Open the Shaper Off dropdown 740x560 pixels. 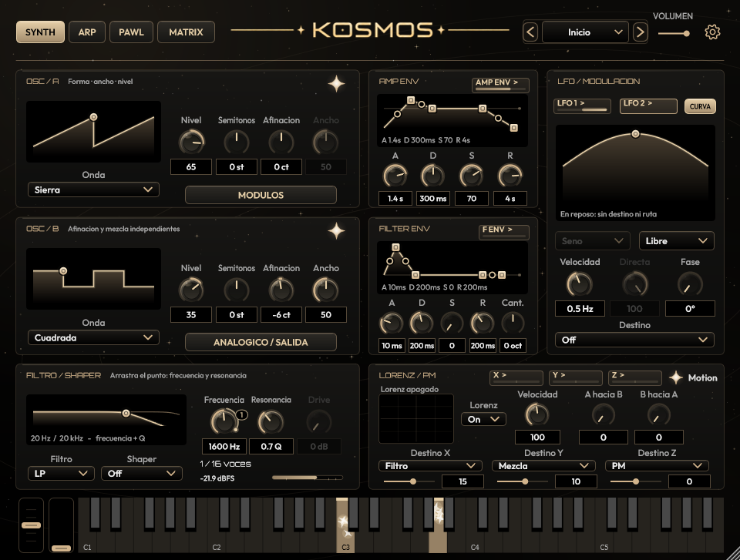pyautogui.click(x=142, y=473)
